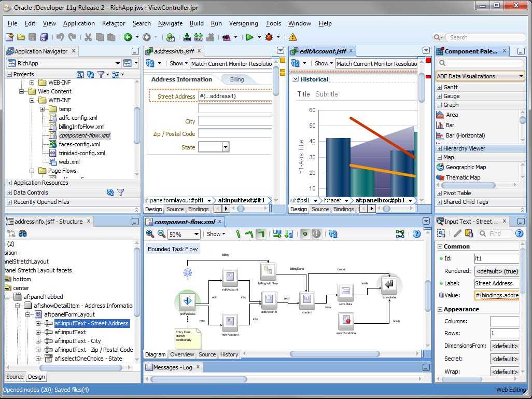Switch to the Source view of component-flow.xml
This screenshot has height=399, width=532.
click(207, 354)
